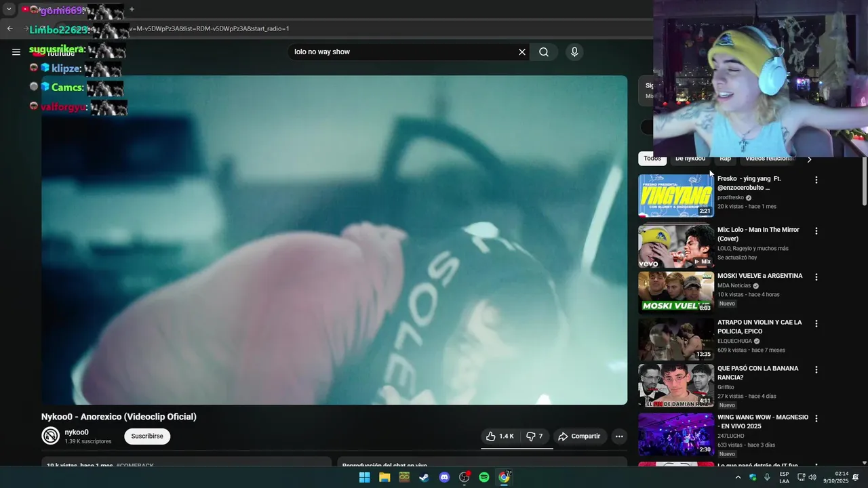Click channel name ELQUECHUGA
Screen dimensions: 868x488
pyautogui.click(x=734, y=342)
